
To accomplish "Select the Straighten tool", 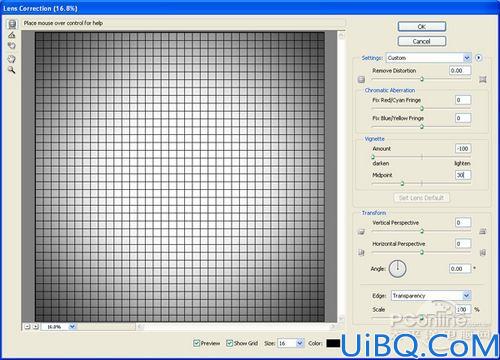I will tap(12, 35).
